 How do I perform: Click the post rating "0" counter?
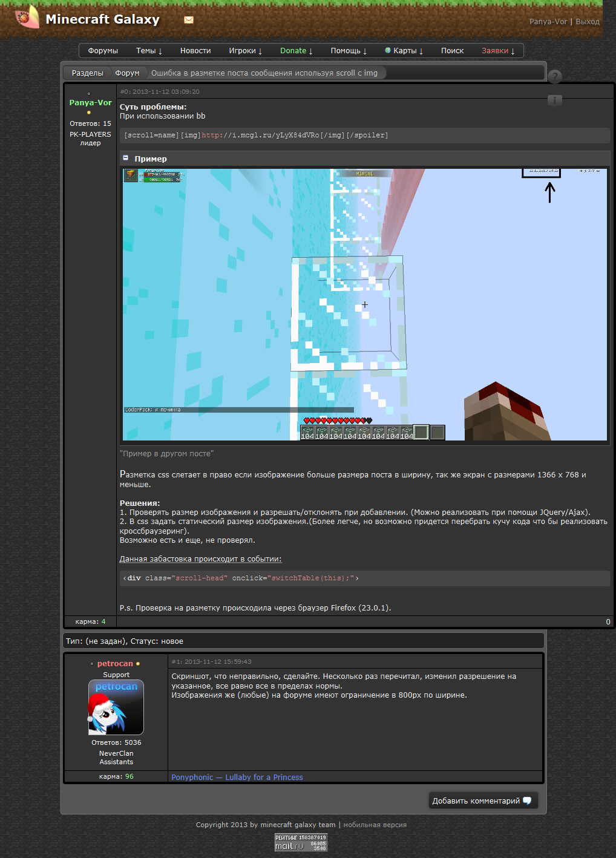(608, 622)
